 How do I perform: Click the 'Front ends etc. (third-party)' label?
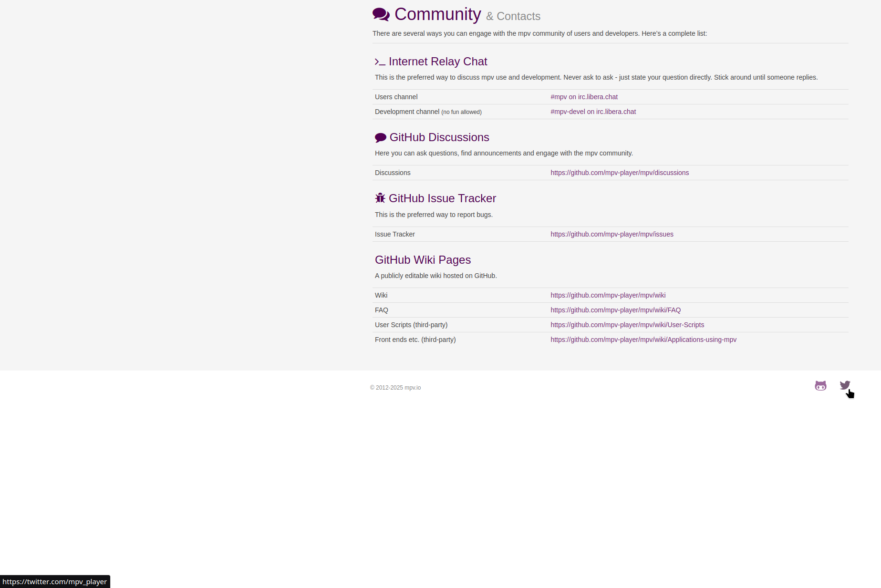point(415,340)
